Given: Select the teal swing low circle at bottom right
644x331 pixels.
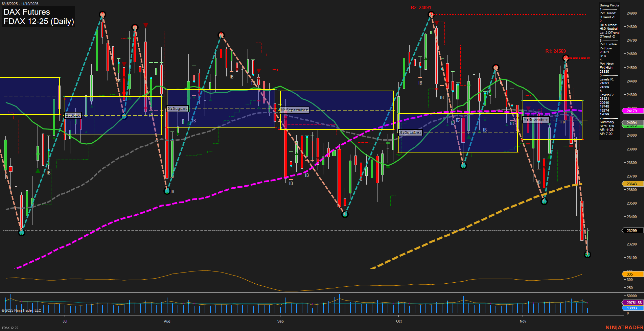Looking at the screenshot, I should 587,255.
